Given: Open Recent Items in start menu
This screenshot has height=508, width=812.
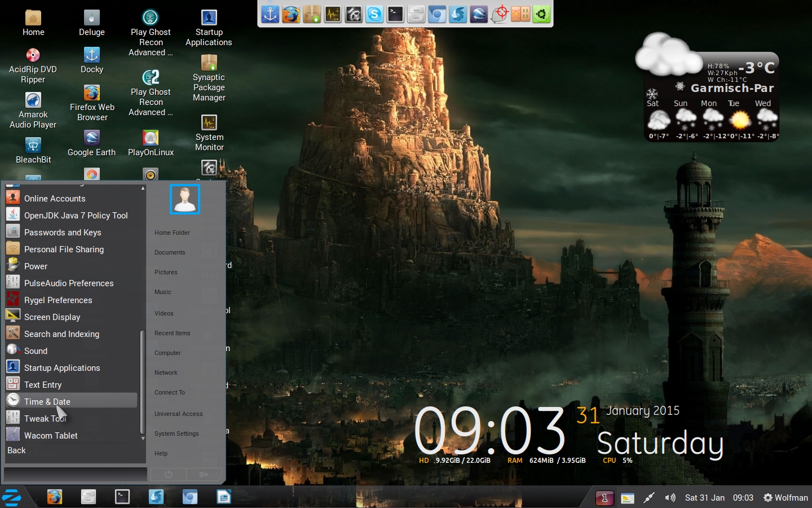Looking at the screenshot, I should click(x=173, y=333).
